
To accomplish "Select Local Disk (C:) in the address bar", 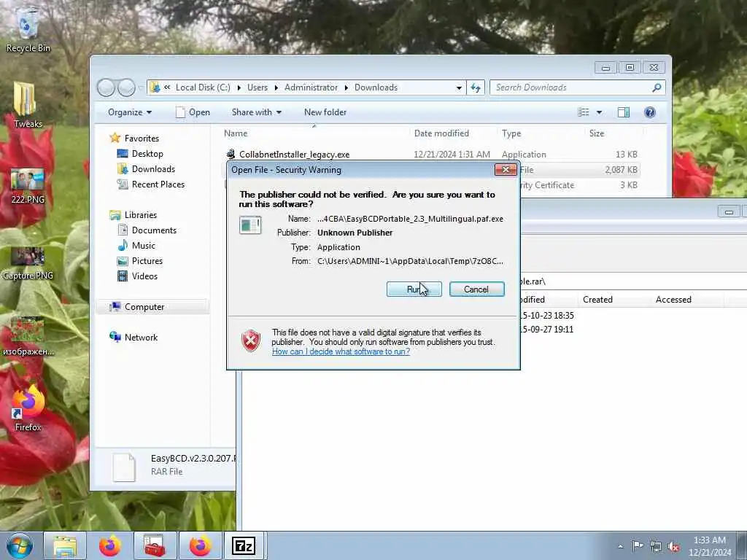I will tap(203, 87).
